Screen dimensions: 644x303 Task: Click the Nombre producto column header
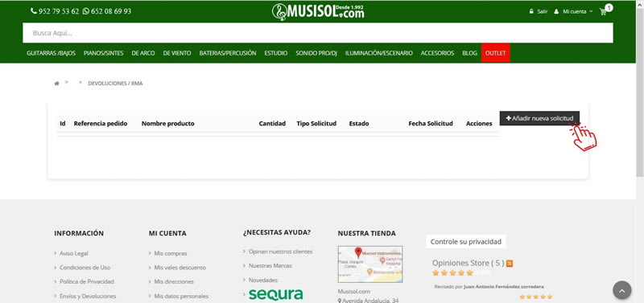(168, 124)
